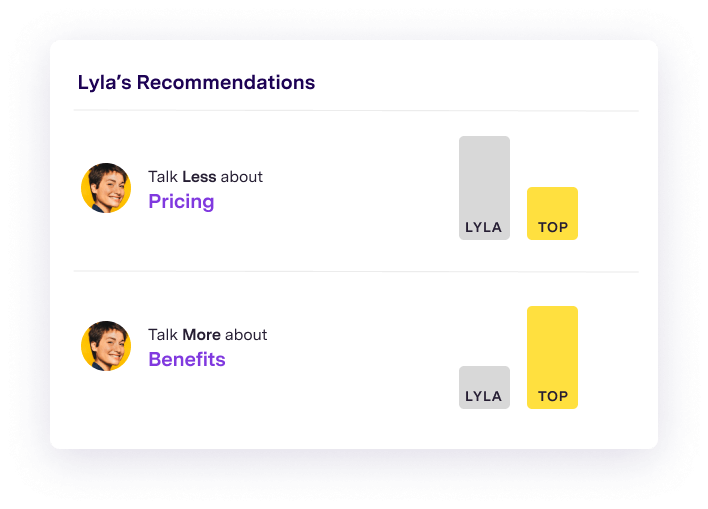This screenshot has width=708, height=509.
Task: Click the LYLA label in Benefits chart
Action: 484,396
